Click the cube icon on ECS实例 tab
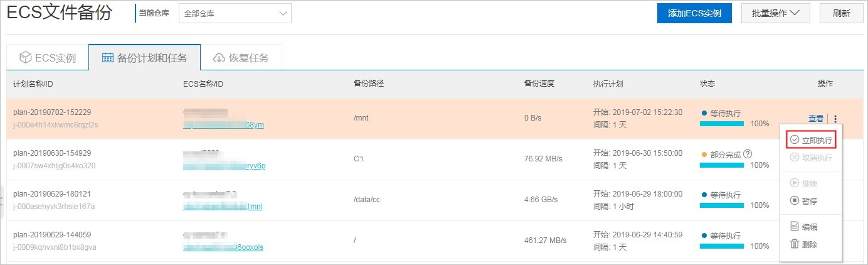Image resolution: width=868 pixels, height=265 pixels. [x=26, y=58]
